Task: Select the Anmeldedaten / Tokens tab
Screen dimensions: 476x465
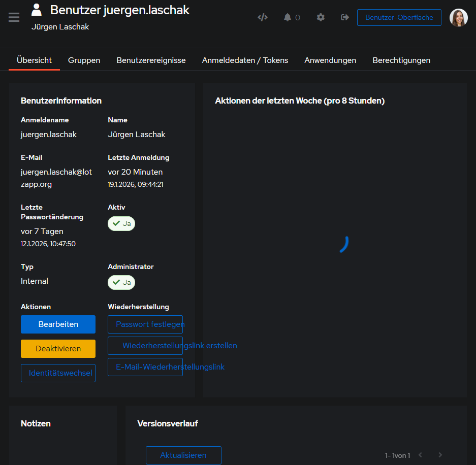Action: tap(245, 60)
